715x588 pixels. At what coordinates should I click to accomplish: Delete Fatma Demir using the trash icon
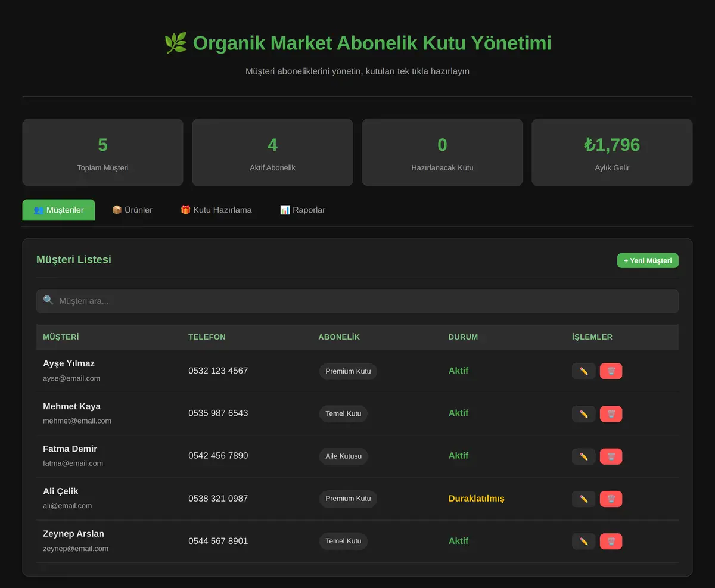[611, 456]
